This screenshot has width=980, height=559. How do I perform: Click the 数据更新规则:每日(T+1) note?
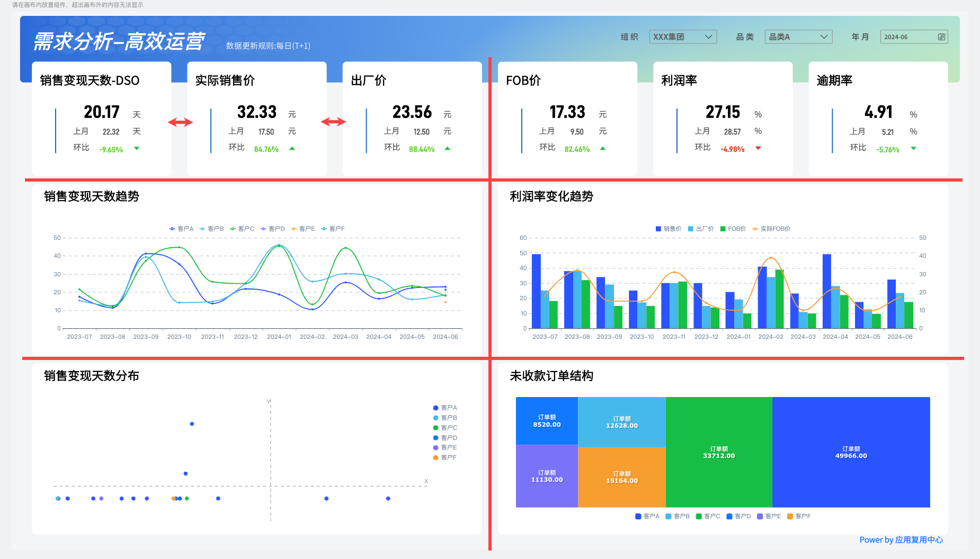(268, 46)
